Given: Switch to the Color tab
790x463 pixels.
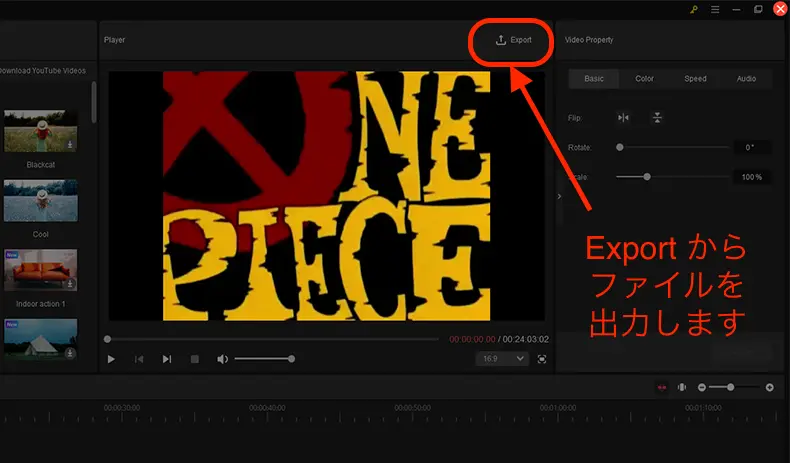Looking at the screenshot, I should [644, 79].
